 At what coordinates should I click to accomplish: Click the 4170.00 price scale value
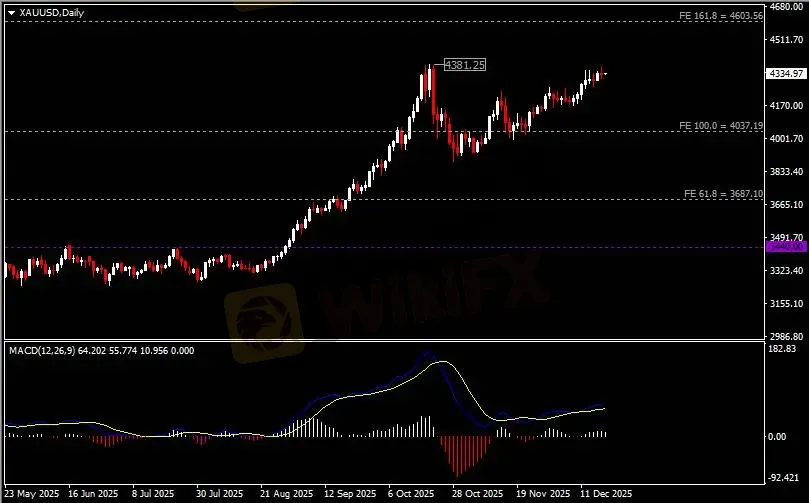click(x=786, y=106)
